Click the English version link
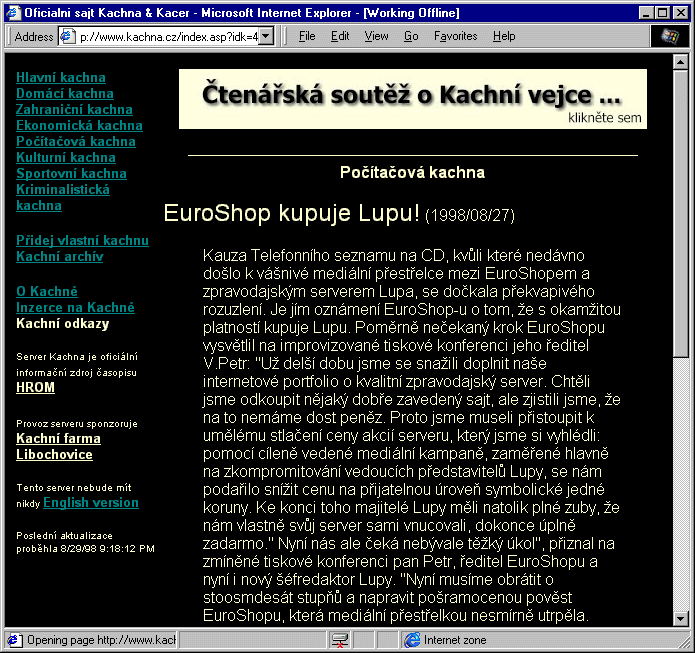The height and width of the screenshot is (653, 695). [91, 502]
